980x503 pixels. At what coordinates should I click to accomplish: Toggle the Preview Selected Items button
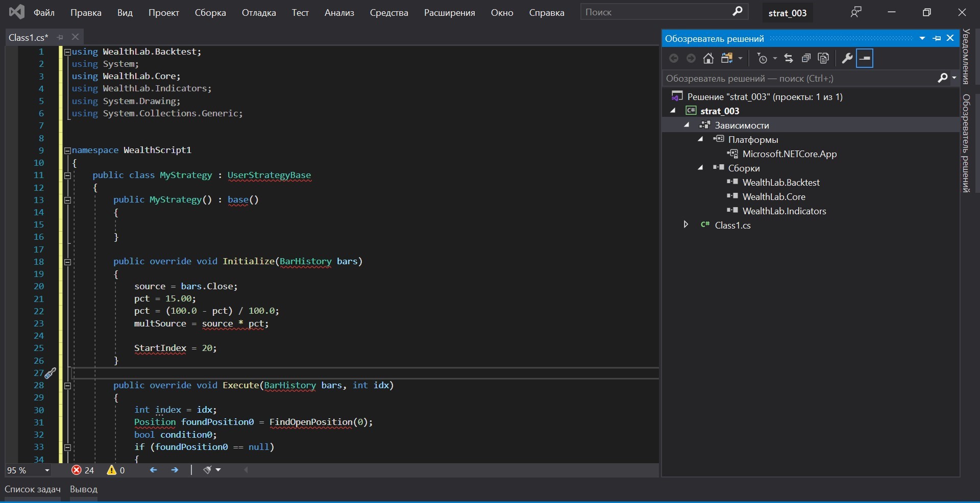(865, 58)
